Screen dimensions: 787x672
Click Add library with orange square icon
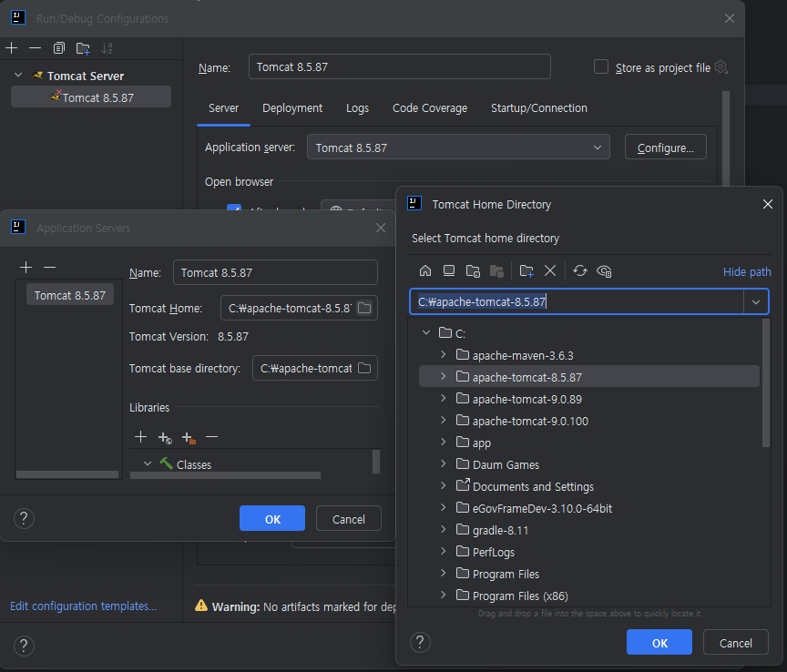pos(189,438)
